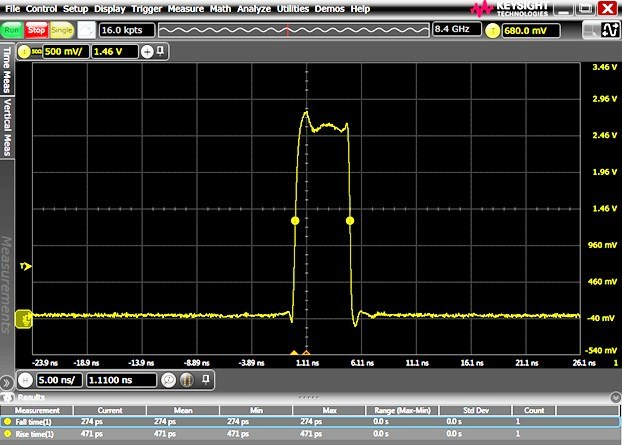Click the Current column header
622x445 pixels.
tap(110, 410)
